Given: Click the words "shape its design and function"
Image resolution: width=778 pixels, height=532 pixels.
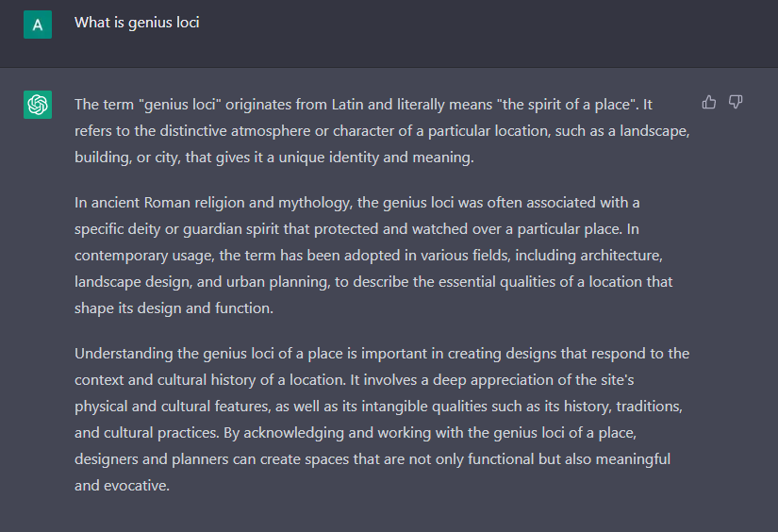Looking at the screenshot, I should tap(173, 308).
